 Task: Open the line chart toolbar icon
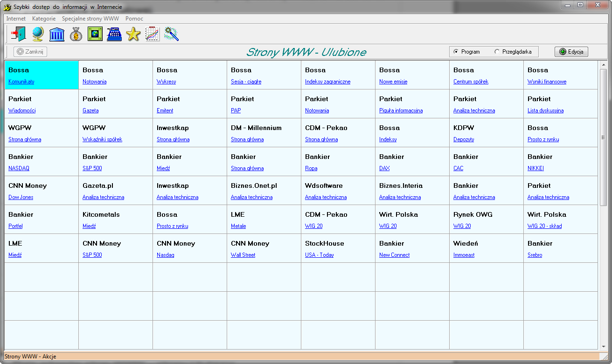coord(153,34)
